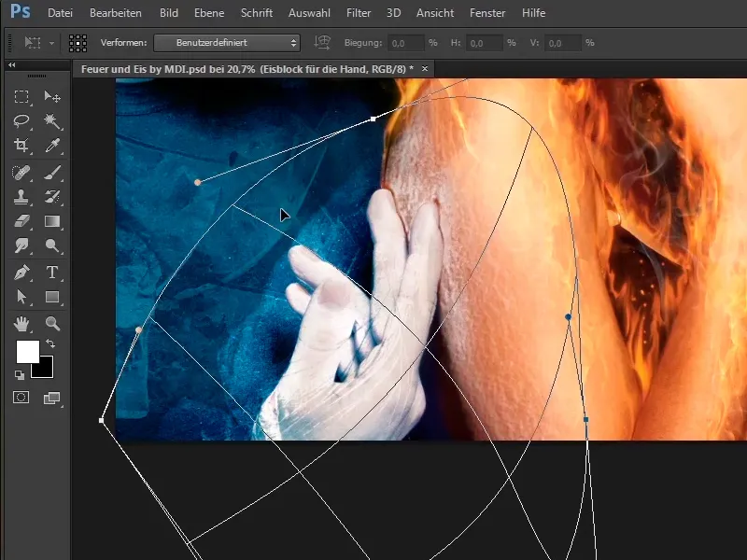
Task: Select the Crop tool
Action: tap(21, 146)
